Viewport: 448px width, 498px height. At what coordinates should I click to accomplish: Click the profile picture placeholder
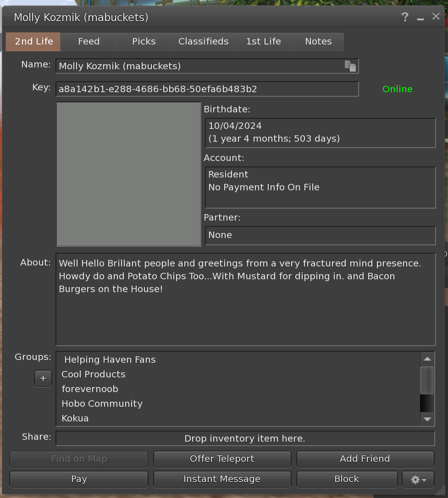[128, 174]
